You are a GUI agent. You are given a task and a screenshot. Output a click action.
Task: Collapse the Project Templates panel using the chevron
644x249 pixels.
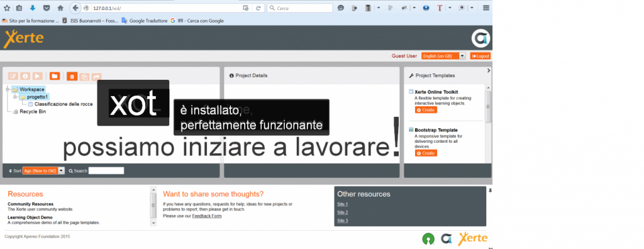(489, 70)
